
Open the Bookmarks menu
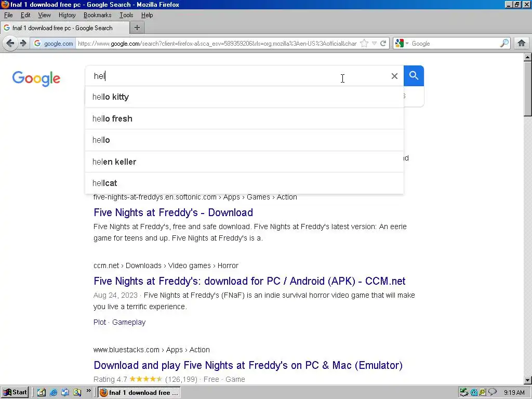(x=97, y=15)
